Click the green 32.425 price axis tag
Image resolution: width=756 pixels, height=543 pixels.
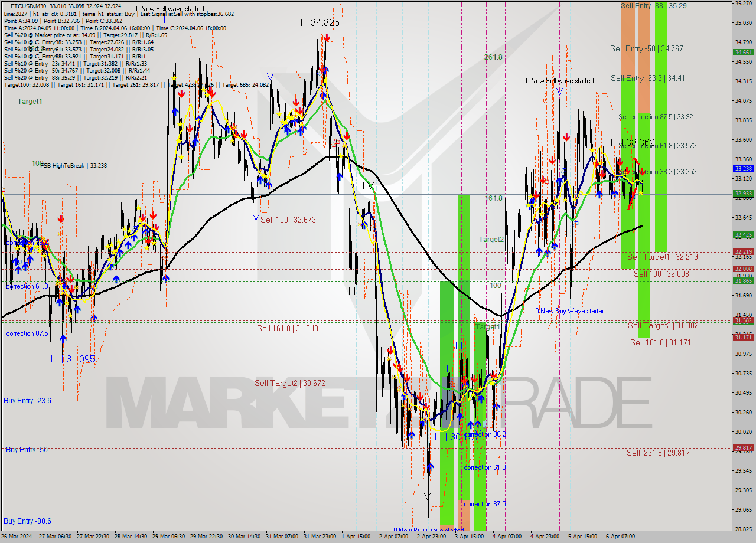click(743, 235)
